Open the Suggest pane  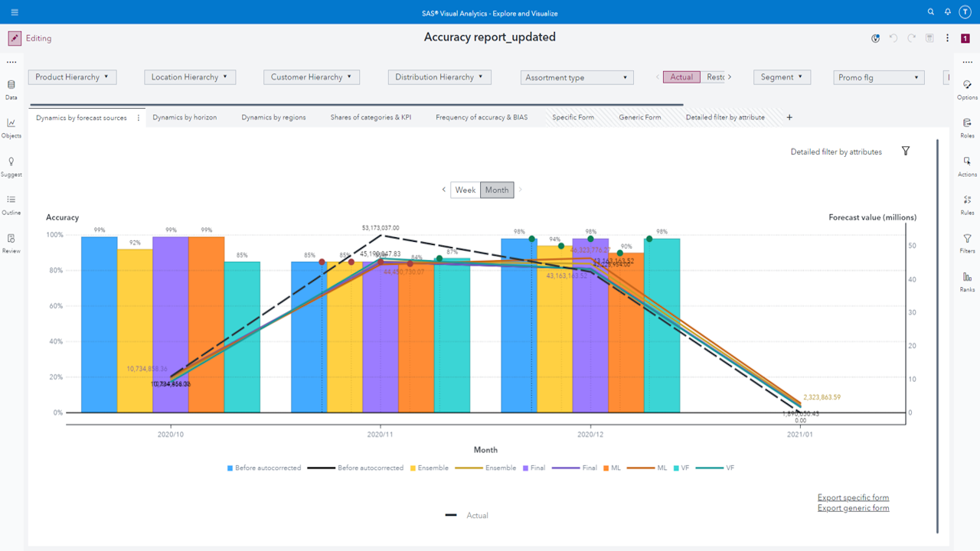(11, 167)
